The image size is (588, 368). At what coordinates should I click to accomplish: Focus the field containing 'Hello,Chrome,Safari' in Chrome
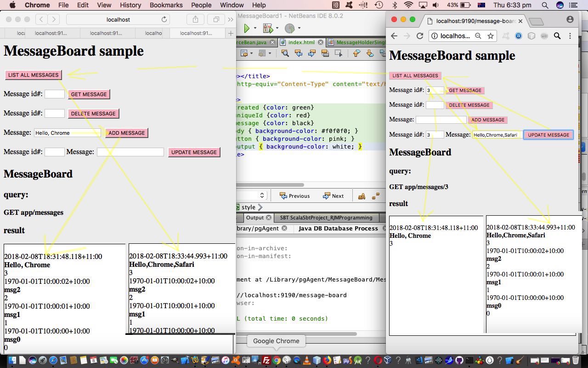498,135
